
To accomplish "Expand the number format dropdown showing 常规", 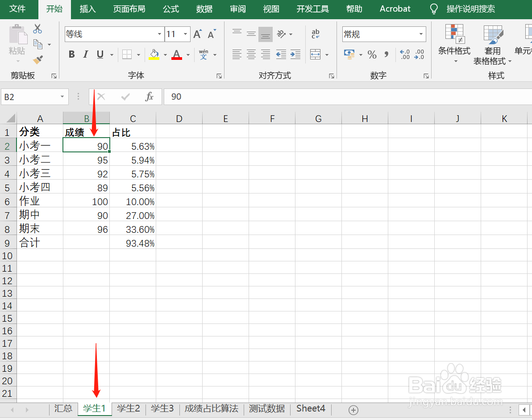I will click(420, 34).
